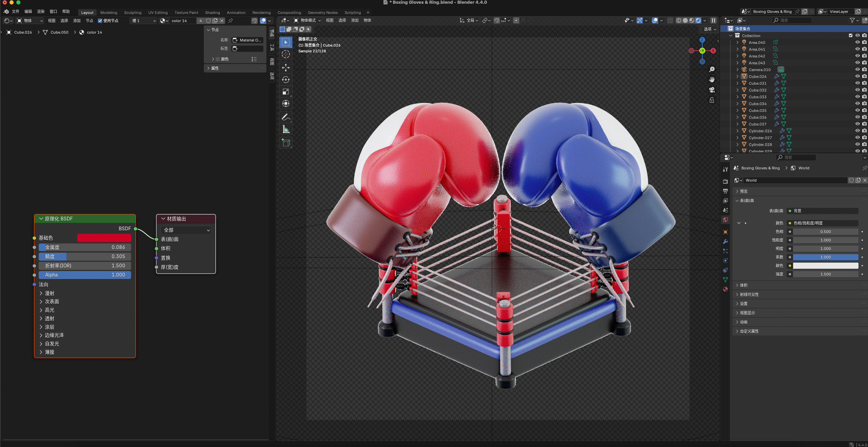Select the Scale tool
The width and height of the screenshot is (868, 447).
[x=286, y=92]
